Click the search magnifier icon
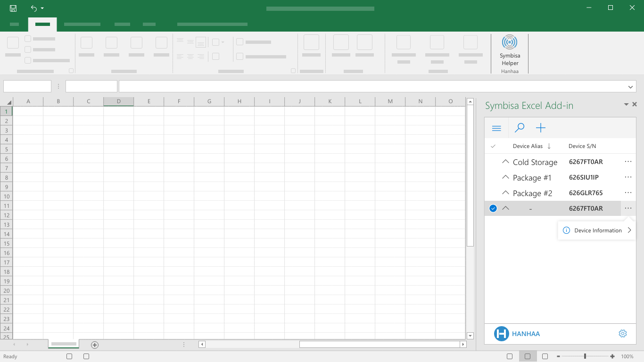Screen dimensions: 644x362 [520, 128]
